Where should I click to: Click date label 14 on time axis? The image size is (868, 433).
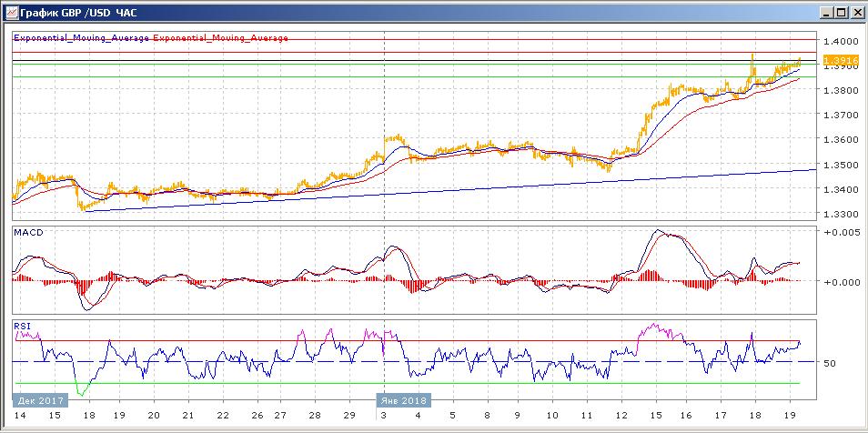tap(19, 416)
